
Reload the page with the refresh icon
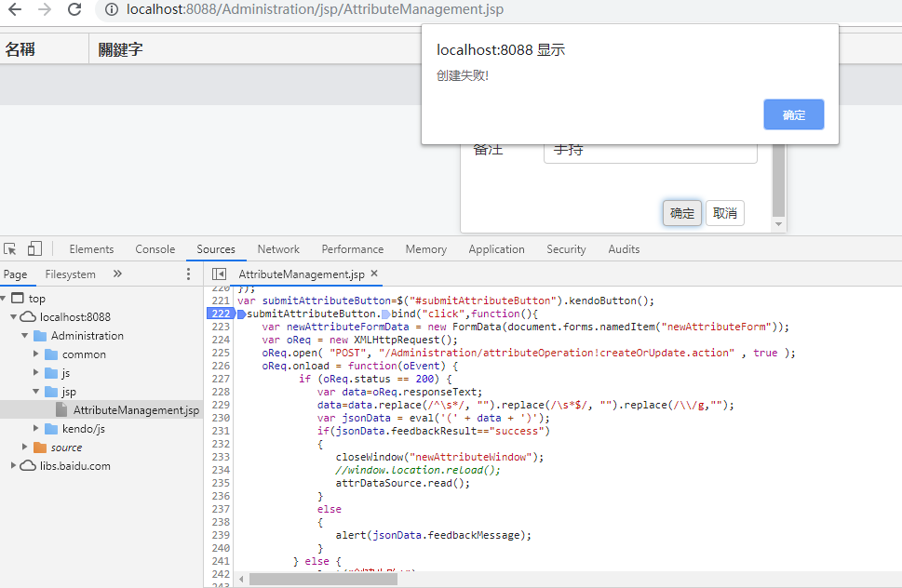pos(74,9)
